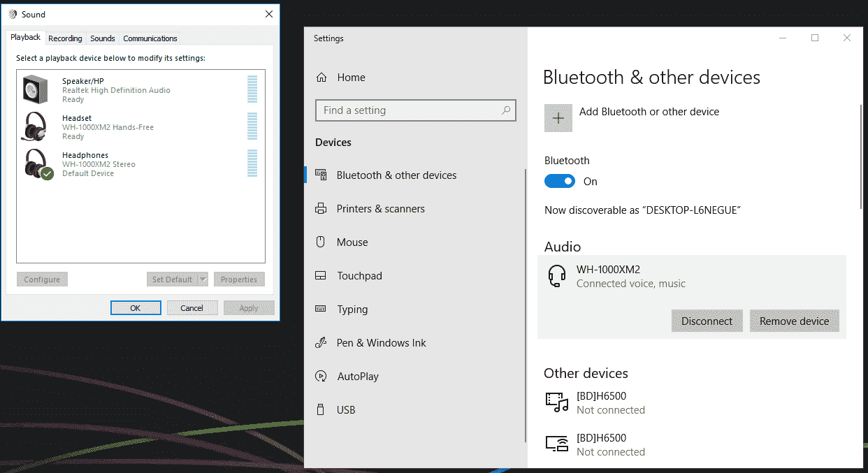Click the Apply button in Sound dialog

(249, 308)
